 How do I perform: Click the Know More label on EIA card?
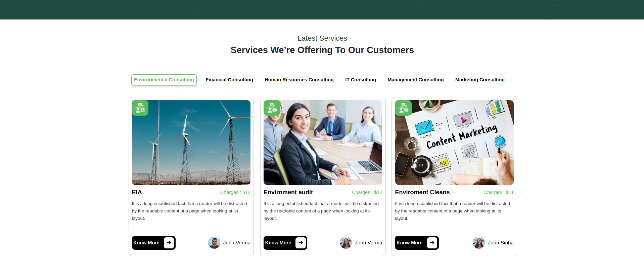[x=146, y=243]
